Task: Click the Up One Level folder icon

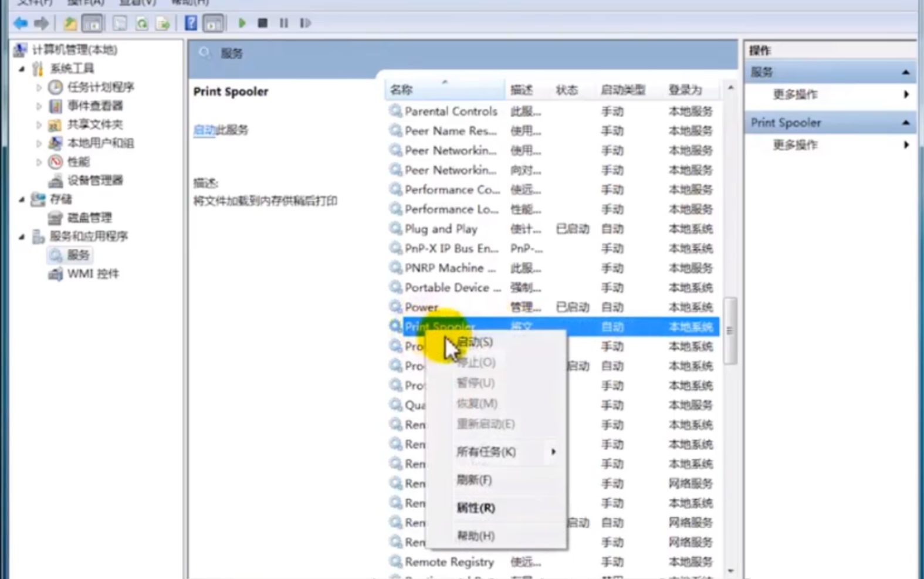Action: (x=70, y=23)
